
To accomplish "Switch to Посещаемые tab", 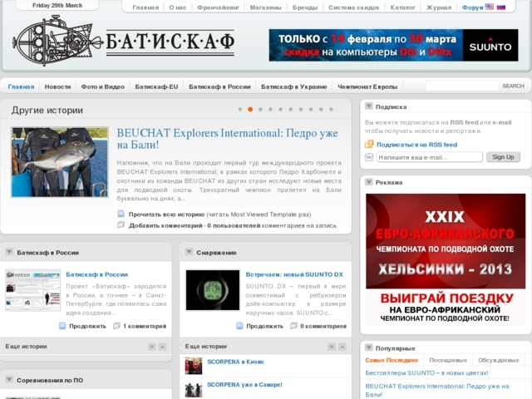I will pos(448,360).
